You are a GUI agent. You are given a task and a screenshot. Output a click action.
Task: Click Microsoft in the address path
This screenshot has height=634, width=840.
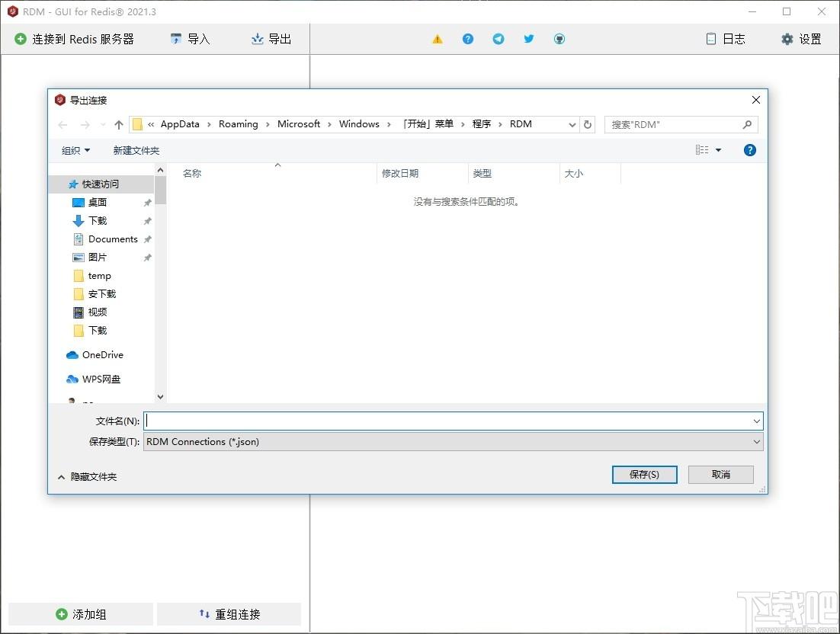298,124
